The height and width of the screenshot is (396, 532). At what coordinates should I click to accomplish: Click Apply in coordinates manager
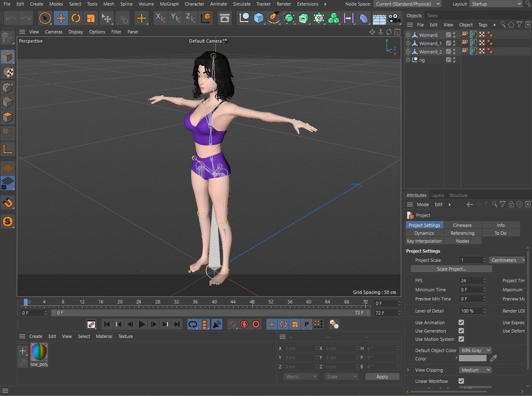click(x=382, y=377)
